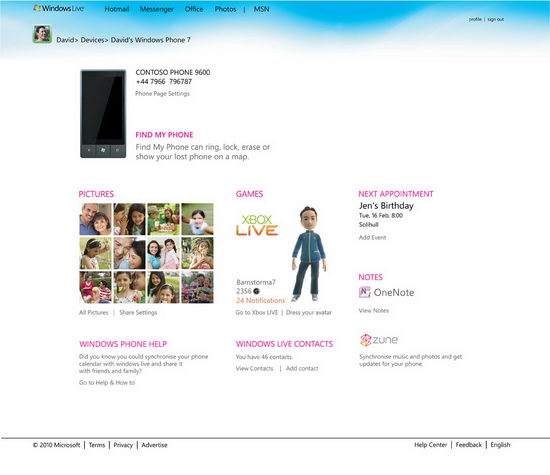Image resolution: width=550 pixels, height=475 pixels.
Task: Click the Pictures section heading
Action: pos(96,194)
